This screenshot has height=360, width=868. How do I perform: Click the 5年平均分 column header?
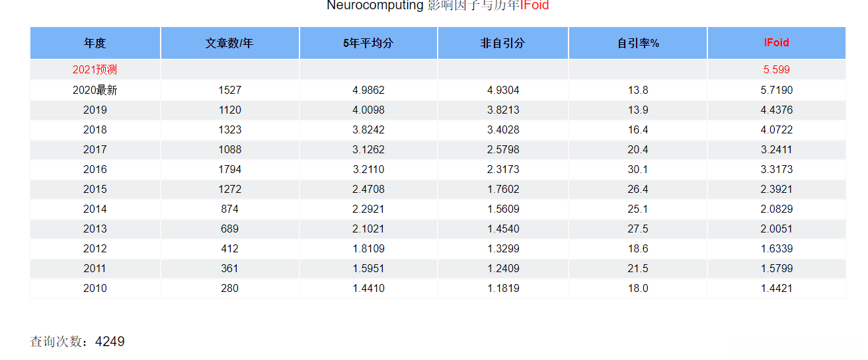pos(368,43)
